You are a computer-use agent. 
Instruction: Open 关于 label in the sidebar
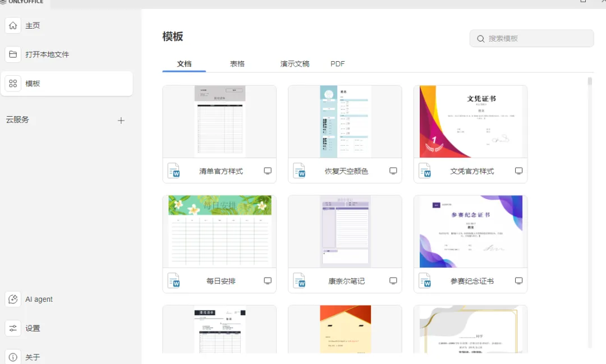33,357
